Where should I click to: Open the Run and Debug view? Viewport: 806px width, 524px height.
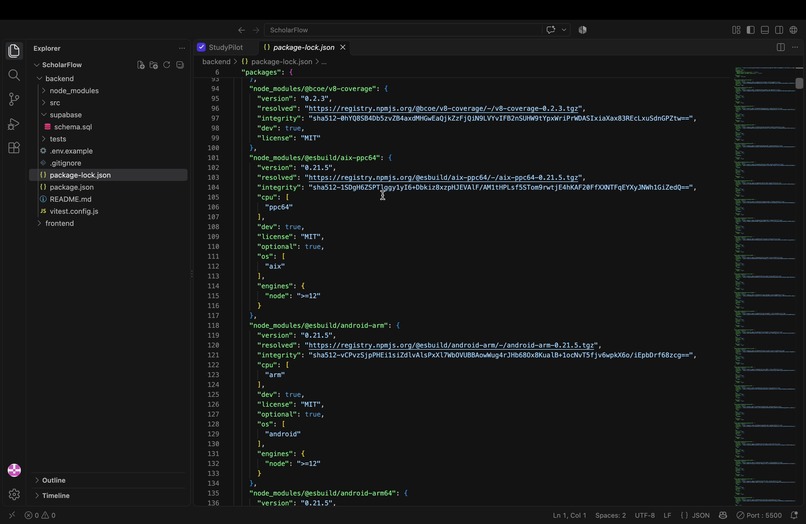pyautogui.click(x=14, y=124)
